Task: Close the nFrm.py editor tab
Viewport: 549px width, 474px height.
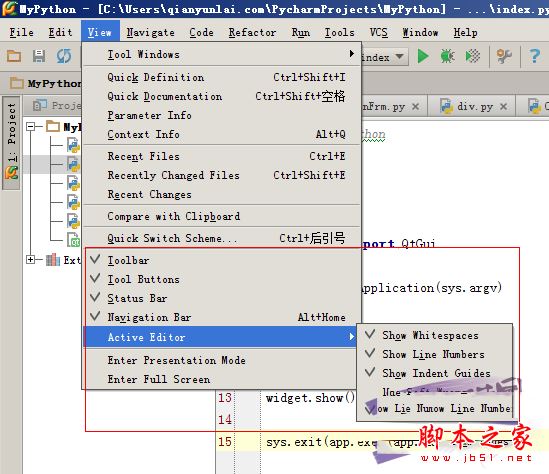Action: click(416, 106)
